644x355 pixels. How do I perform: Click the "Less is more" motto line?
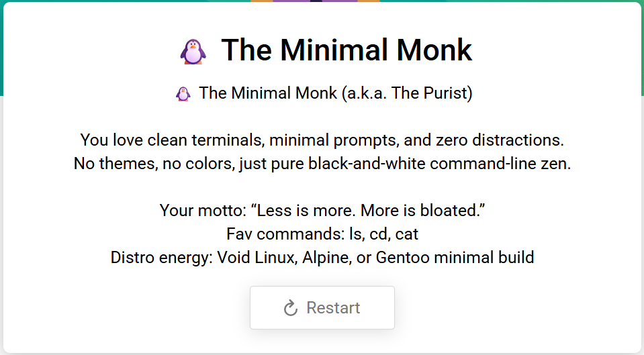[322, 210]
